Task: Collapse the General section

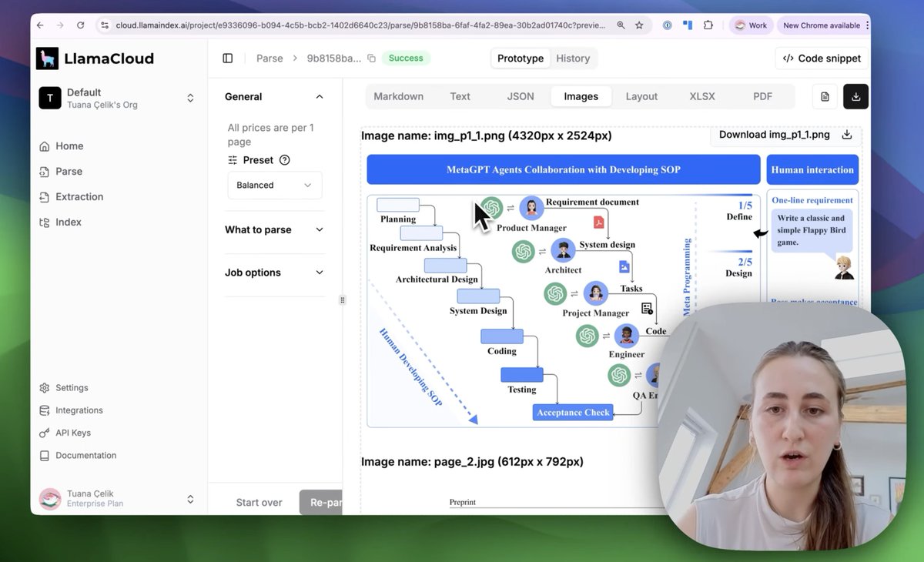Action: (274, 97)
